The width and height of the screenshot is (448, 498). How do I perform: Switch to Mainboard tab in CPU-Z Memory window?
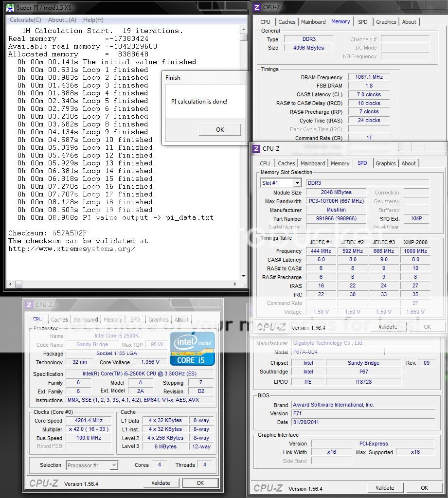pyautogui.click(x=313, y=22)
